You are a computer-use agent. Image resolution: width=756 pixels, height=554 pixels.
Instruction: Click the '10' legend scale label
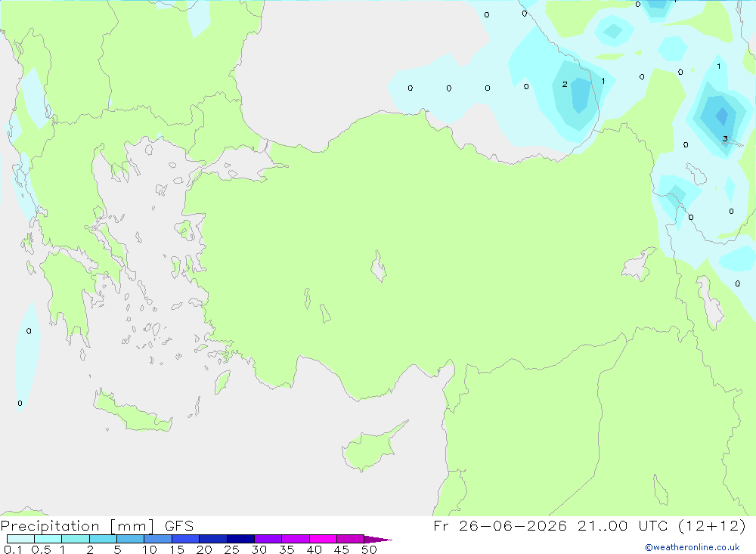coord(150,549)
